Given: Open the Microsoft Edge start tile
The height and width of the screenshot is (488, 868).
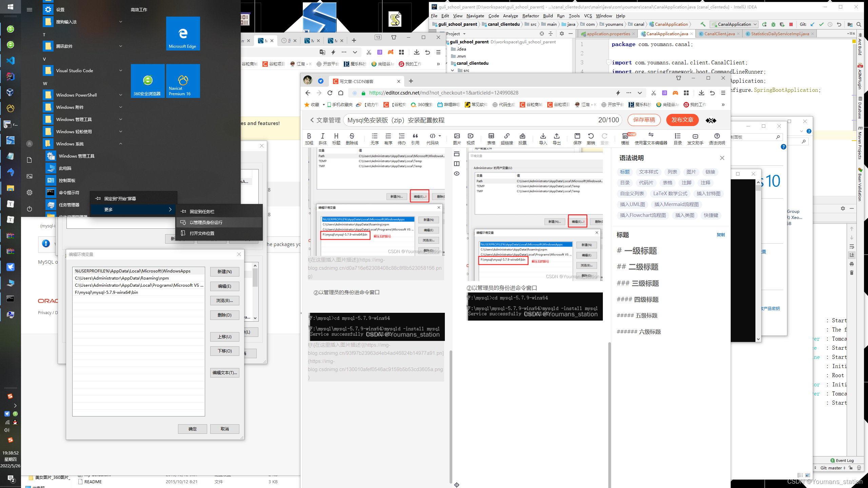Looking at the screenshot, I should (183, 34).
